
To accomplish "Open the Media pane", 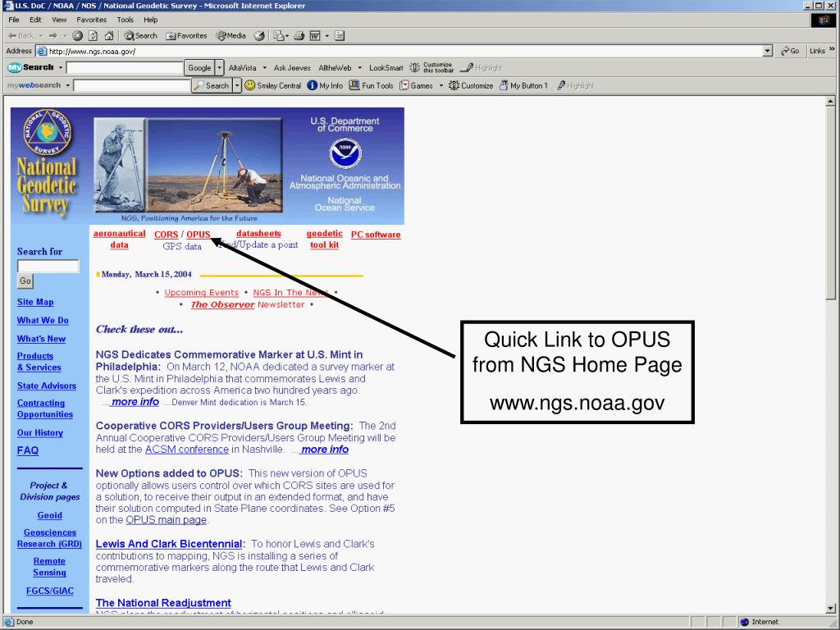I will pyautogui.click(x=231, y=36).
